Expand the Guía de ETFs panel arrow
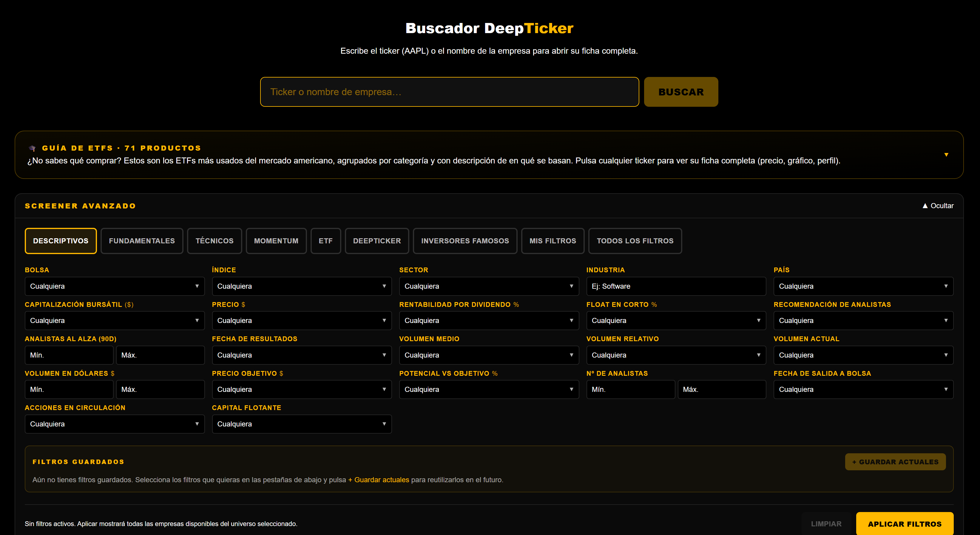This screenshot has height=535, width=980. [x=946, y=155]
